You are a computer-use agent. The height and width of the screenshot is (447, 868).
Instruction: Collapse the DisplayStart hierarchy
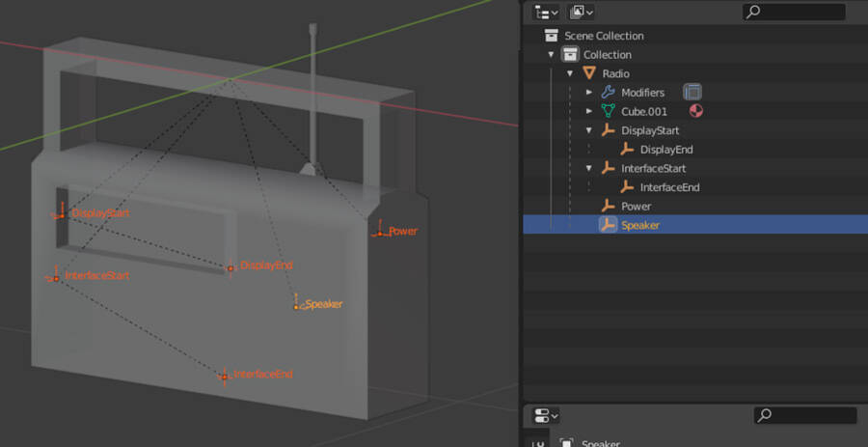pos(589,130)
